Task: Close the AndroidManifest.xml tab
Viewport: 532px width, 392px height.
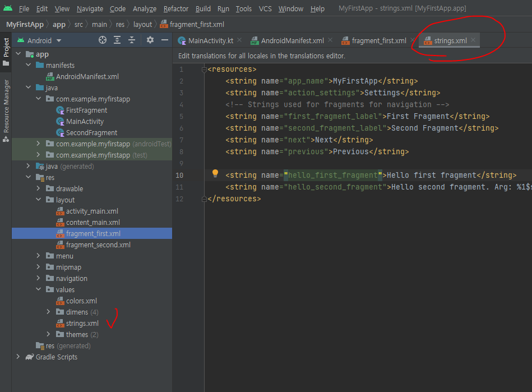Action: pyautogui.click(x=330, y=40)
